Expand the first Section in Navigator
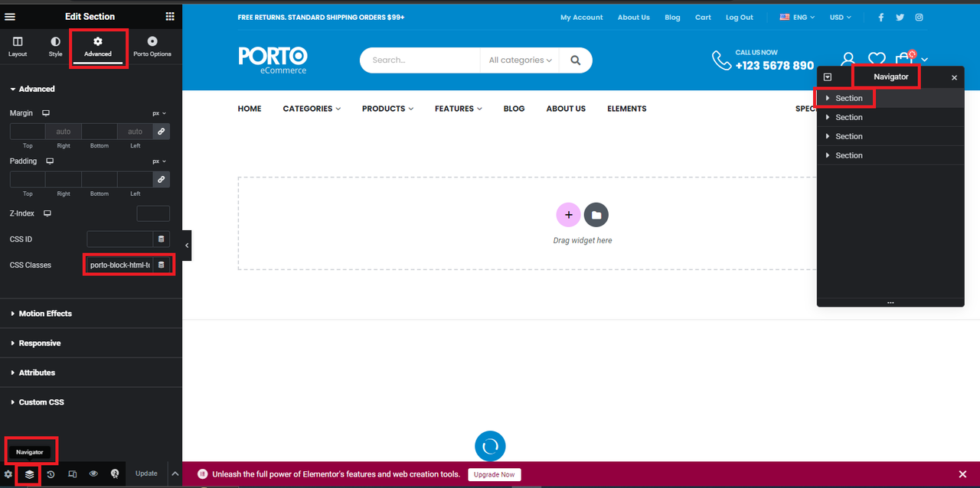This screenshot has height=488, width=980. (828, 99)
